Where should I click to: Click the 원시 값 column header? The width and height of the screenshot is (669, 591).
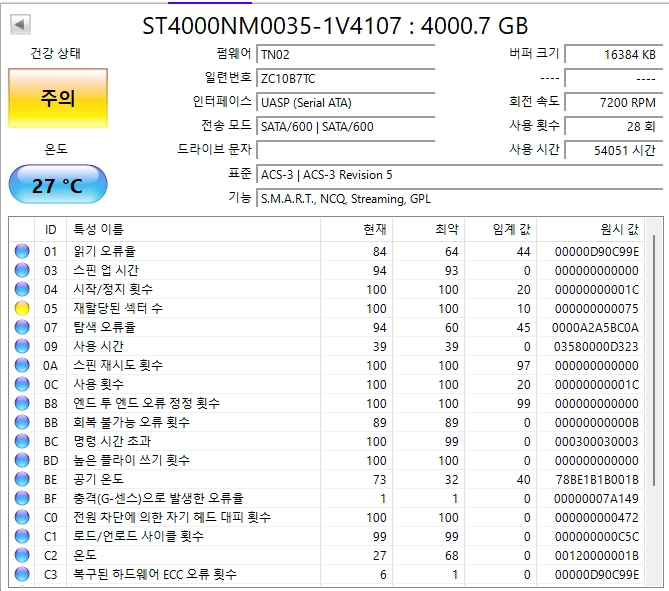(x=590, y=230)
